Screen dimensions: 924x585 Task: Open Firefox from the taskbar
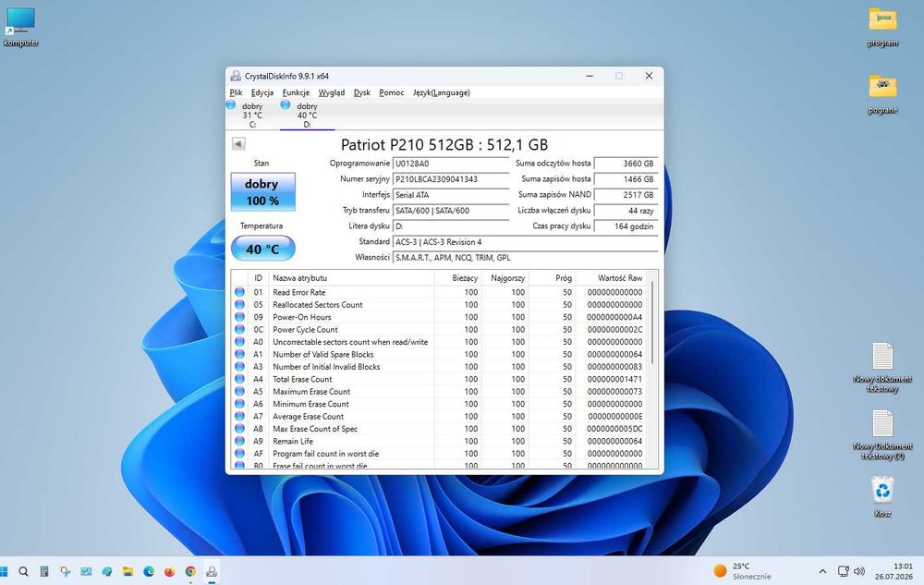[170, 571]
